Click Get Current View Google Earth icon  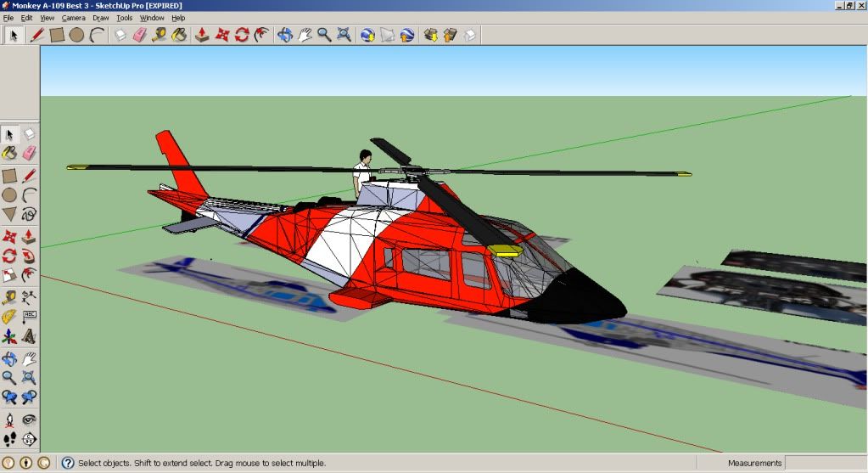[x=367, y=35]
